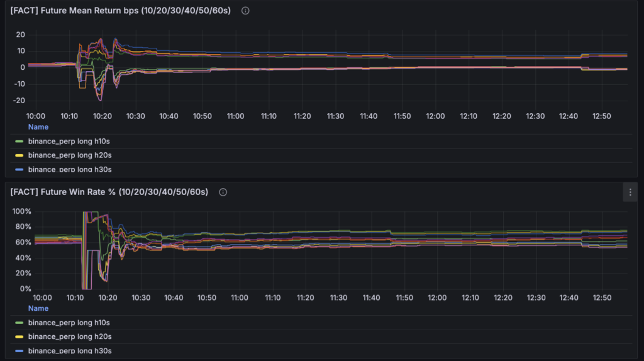
Task: Click the 11:00 tick on Mean Return chart
Action: click(x=235, y=116)
